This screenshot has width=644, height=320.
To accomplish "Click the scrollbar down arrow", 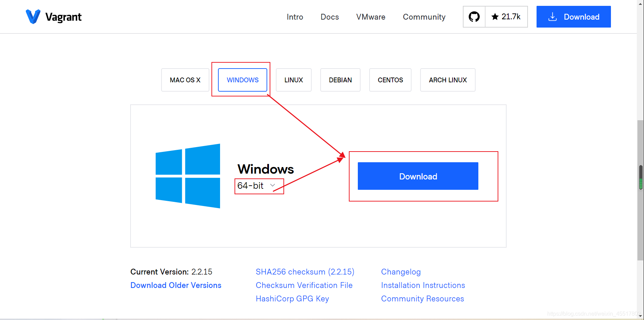I will 640,316.
